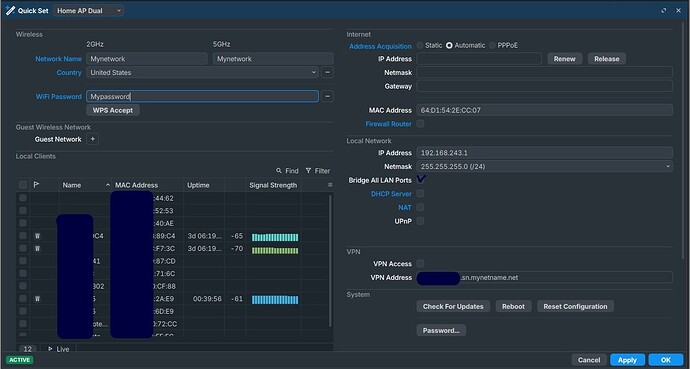Click the Reboot button
Image resolution: width=690 pixels, height=369 pixels.
click(513, 307)
